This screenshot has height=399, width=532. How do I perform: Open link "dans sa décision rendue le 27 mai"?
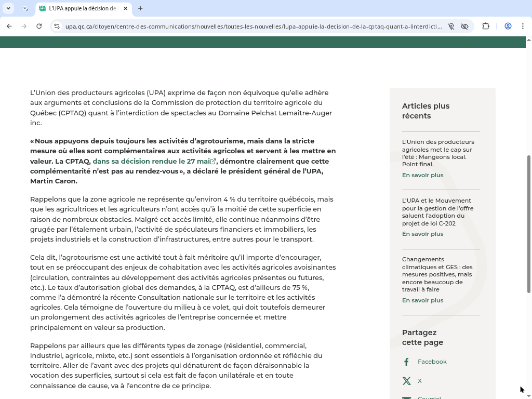click(151, 161)
